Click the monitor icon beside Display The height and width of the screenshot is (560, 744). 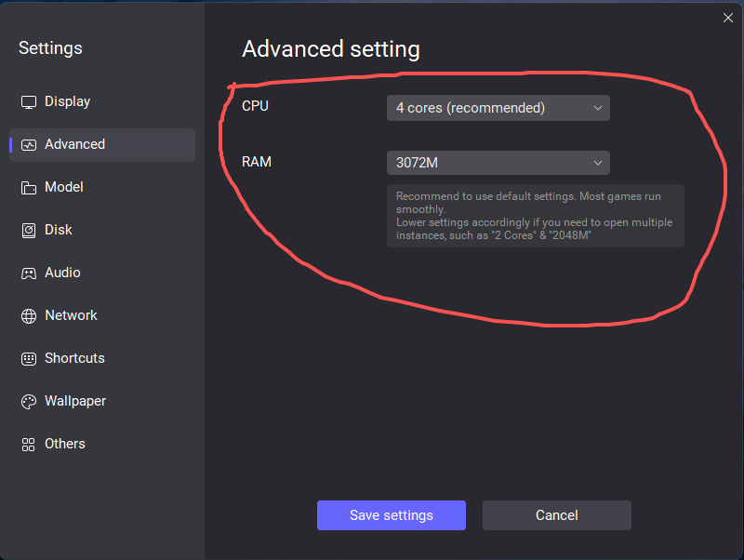pyautogui.click(x=28, y=102)
